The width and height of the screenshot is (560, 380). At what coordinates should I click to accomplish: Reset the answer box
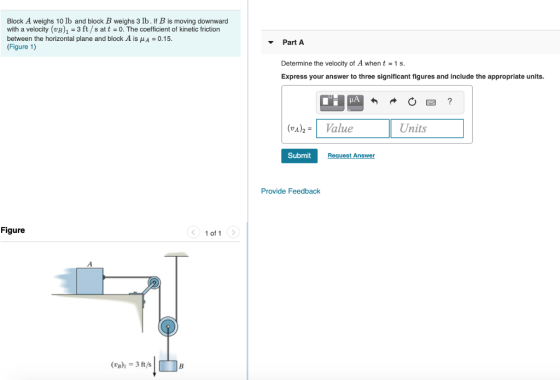coord(412,102)
